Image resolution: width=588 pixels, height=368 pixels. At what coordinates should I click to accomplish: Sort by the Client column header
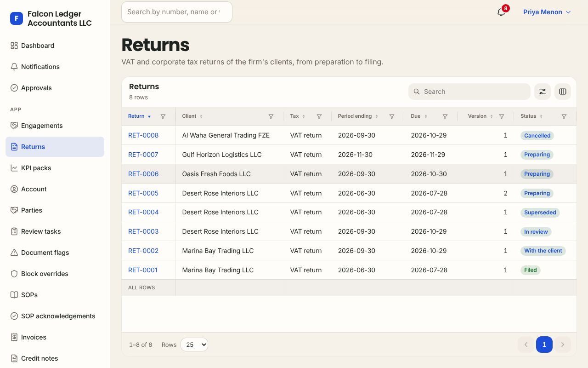(192, 116)
